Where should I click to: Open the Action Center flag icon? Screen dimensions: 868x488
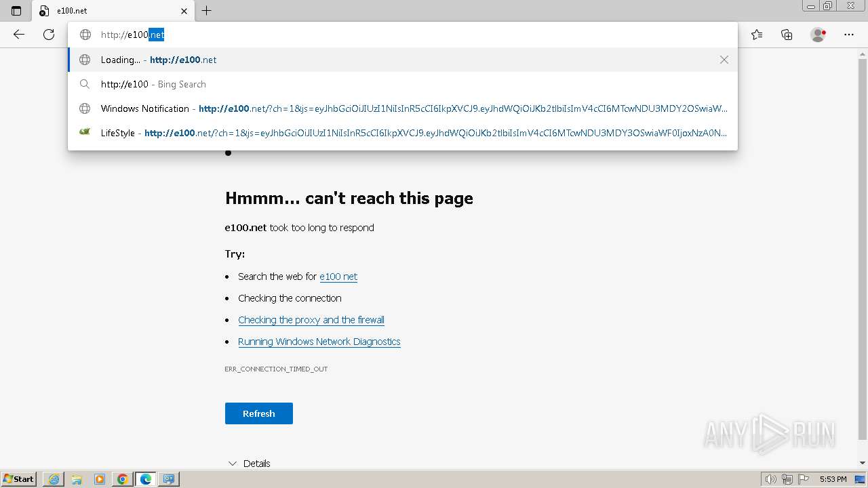pos(803,479)
